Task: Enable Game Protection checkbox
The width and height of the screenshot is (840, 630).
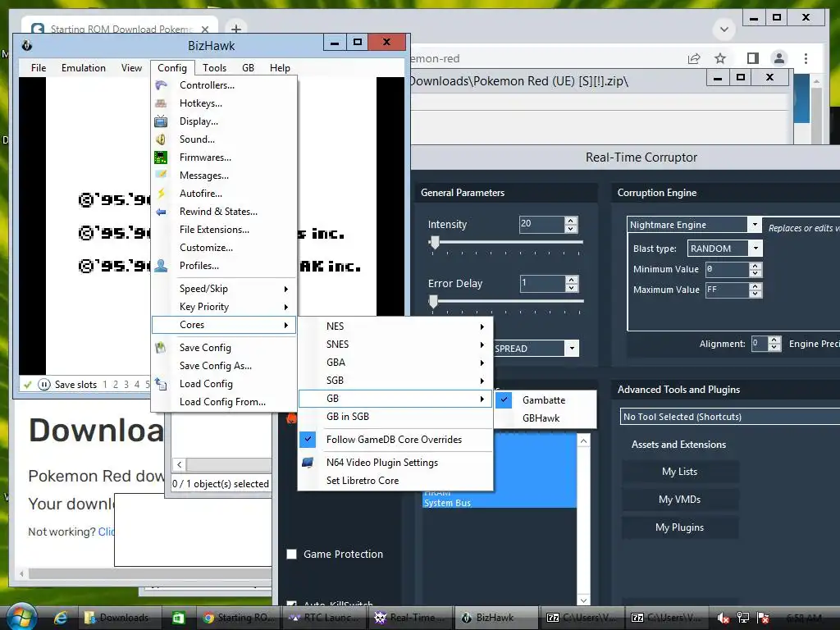Action: click(291, 554)
